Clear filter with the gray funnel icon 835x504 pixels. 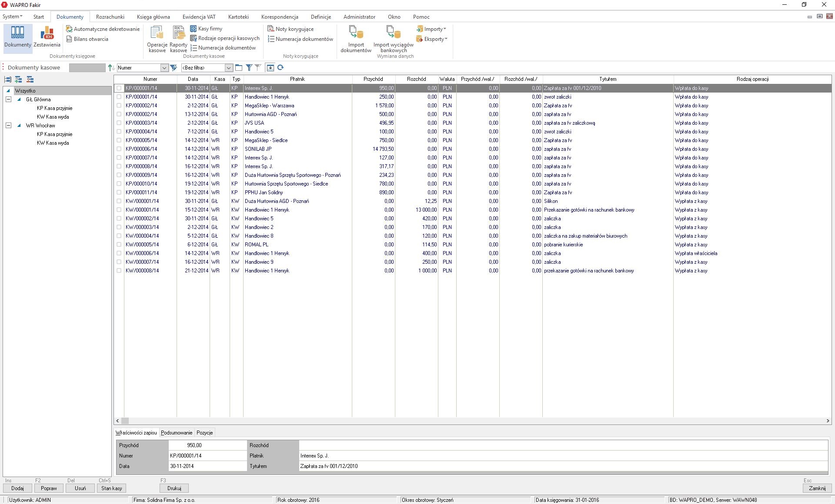coord(258,68)
